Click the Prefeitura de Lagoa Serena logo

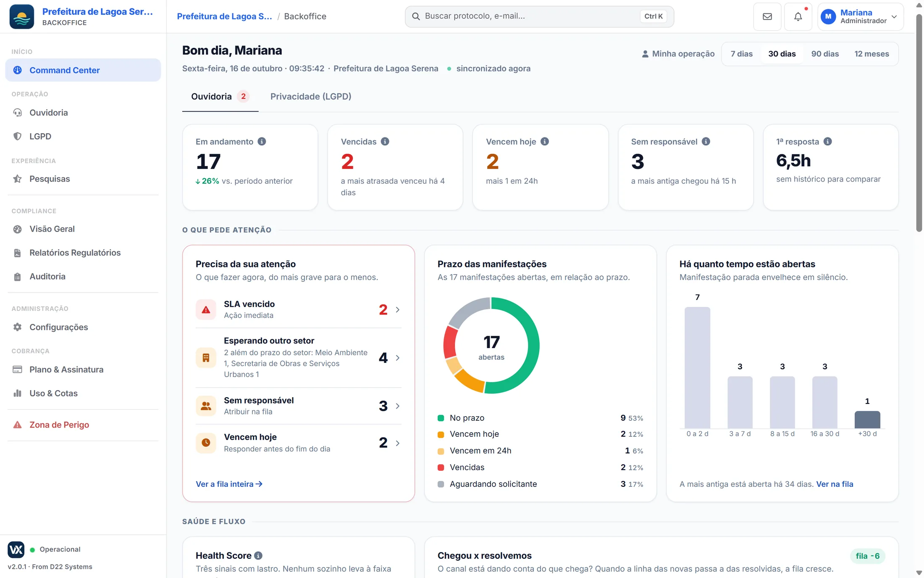(21, 16)
